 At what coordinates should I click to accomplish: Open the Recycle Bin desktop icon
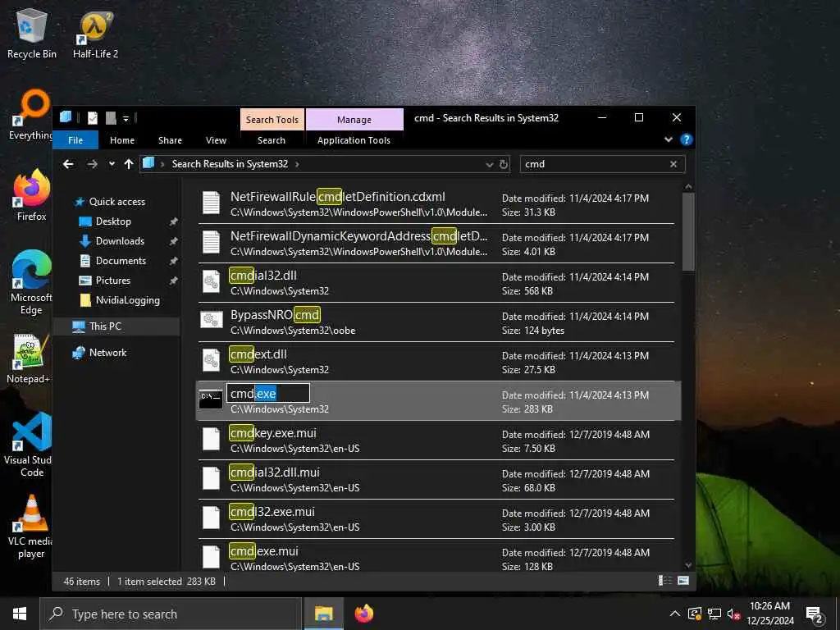pyautogui.click(x=32, y=34)
